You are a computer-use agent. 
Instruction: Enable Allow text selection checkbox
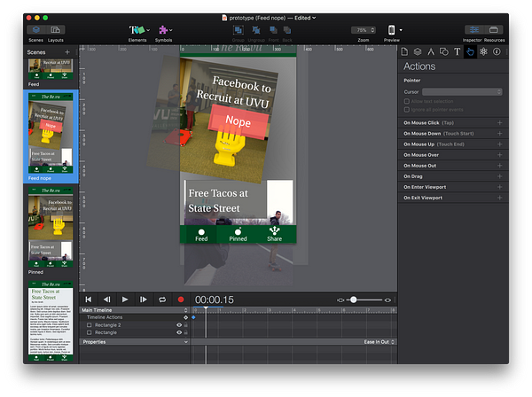407,101
